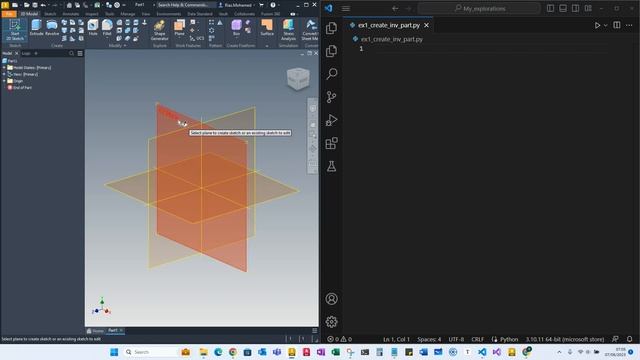The height and width of the screenshot is (360, 640).
Task: Switch to the 3D Model ribbon tab
Action: tap(29, 13)
